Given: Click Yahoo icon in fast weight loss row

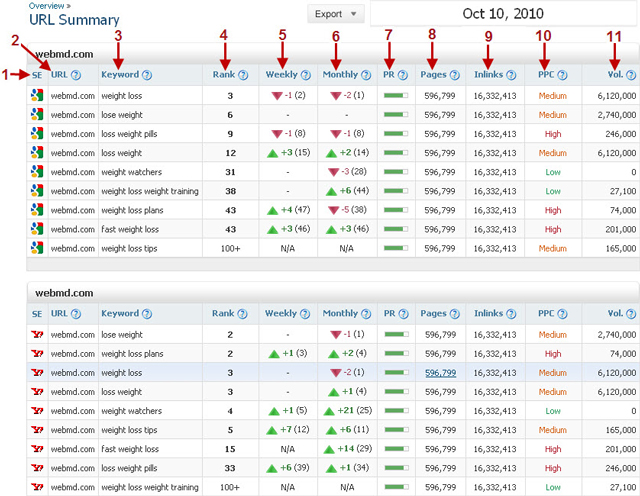Looking at the screenshot, I should pyautogui.click(x=37, y=448).
